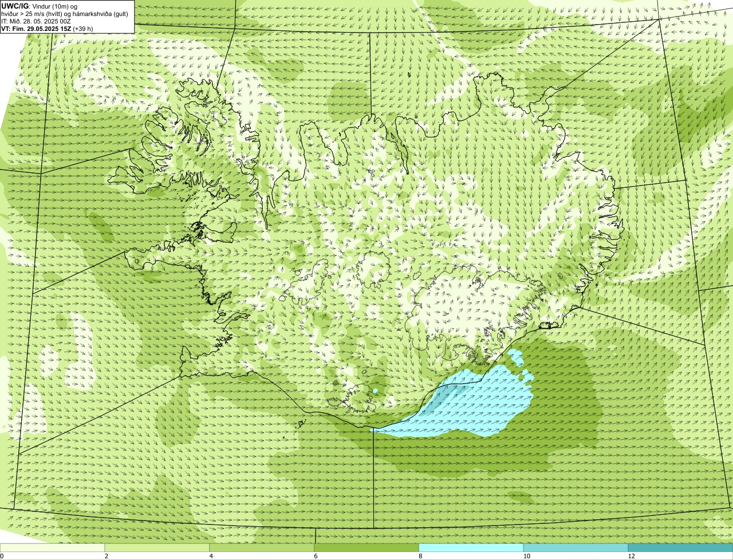Click the title line 'UWC/IG: Vindur (10m) og'
Image resolution: width=733 pixels, height=560 pixels.
39,6
